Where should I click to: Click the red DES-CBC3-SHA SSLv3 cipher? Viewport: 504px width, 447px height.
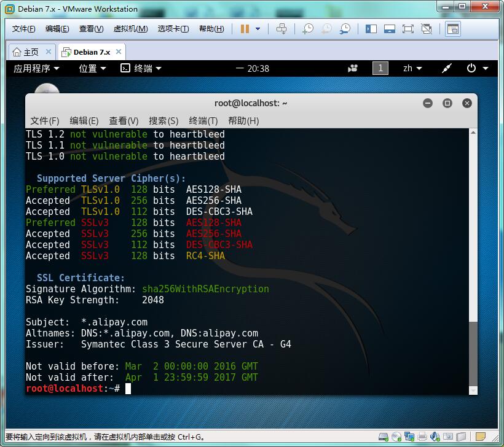pos(219,245)
